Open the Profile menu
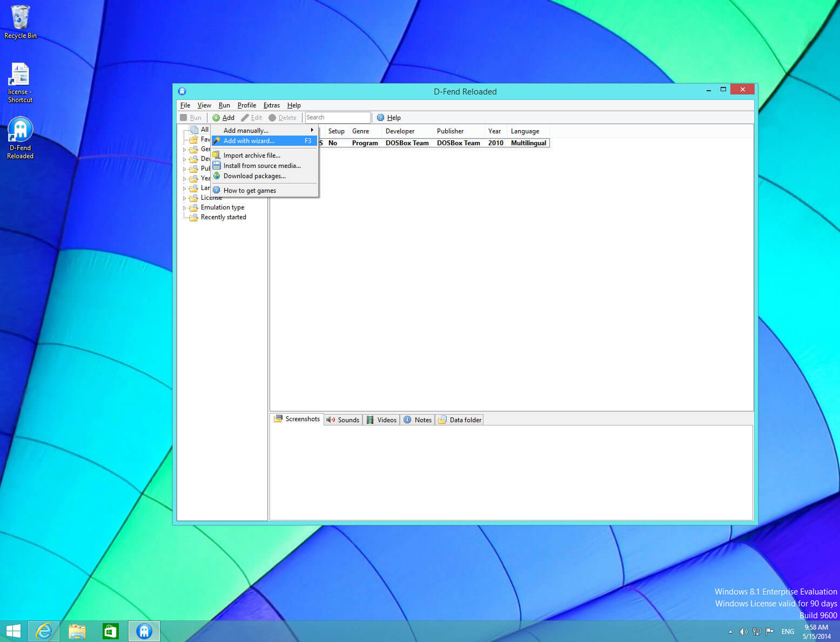This screenshot has height=642, width=840. pos(246,105)
